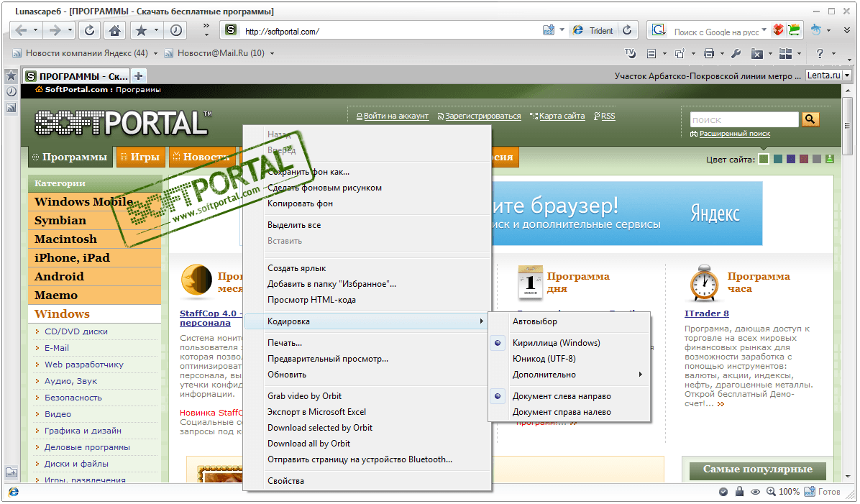Open settings wrench icon

(736, 53)
